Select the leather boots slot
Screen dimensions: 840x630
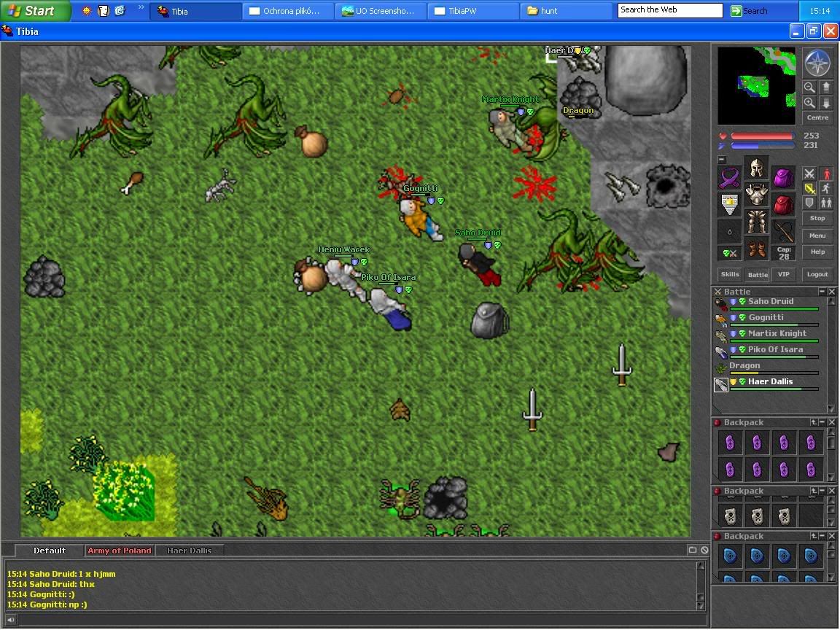click(x=756, y=249)
